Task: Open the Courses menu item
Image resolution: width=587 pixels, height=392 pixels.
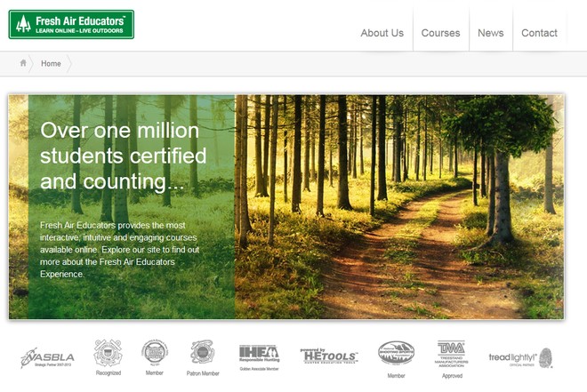Action: [440, 33]
